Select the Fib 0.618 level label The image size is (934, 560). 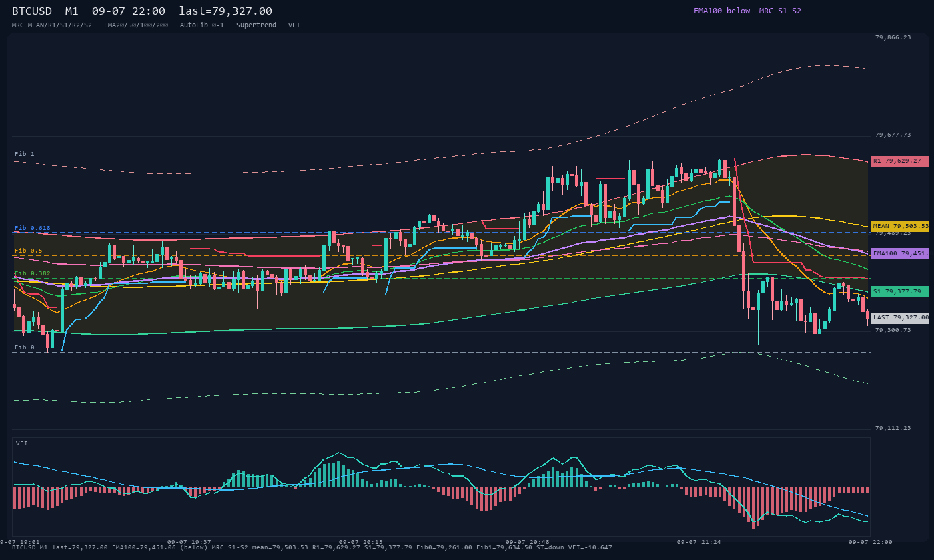[x=33, y=228]
